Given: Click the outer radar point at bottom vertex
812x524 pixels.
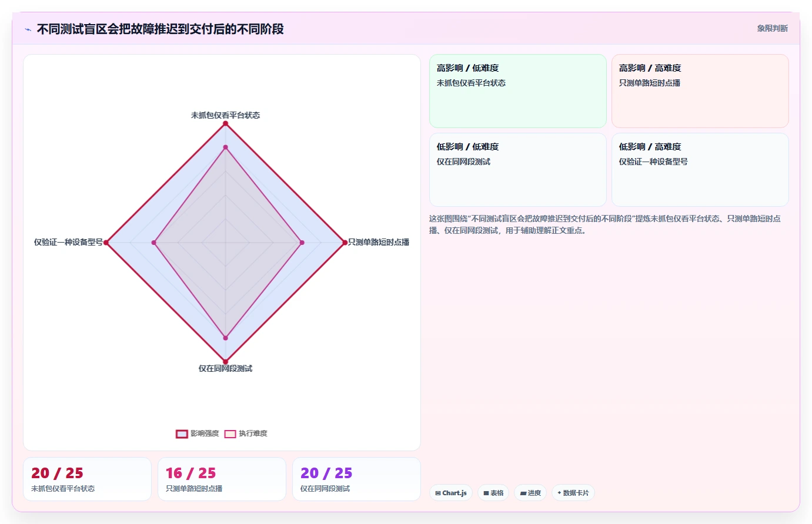Looking at the screenshot, I should 225,362.
